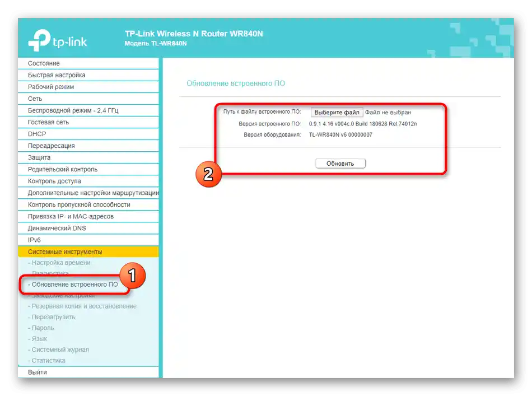Open the Сеть section
This screenshot has height=396, width=532.
point(88,99)
